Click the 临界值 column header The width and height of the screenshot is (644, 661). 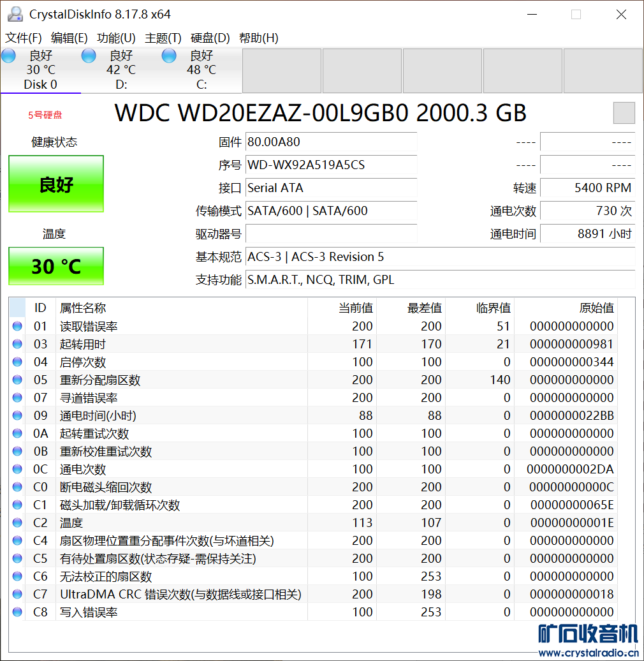(x=479, y=308)
